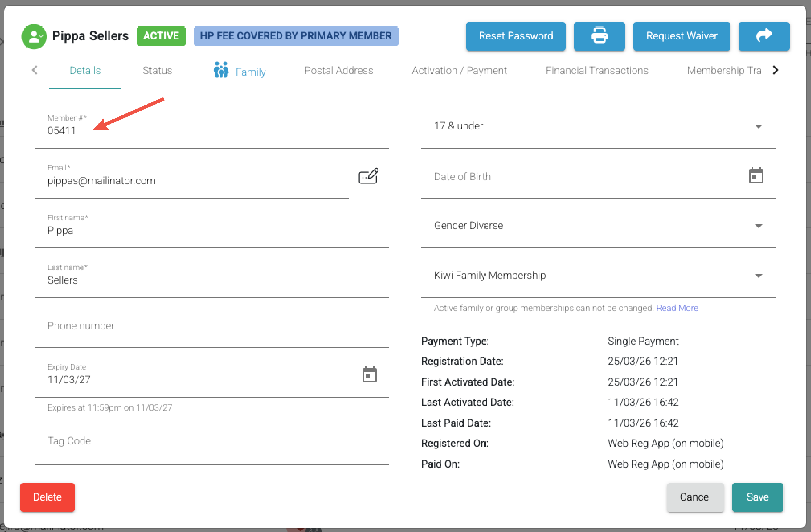This screenshot has width=811, height=532.
Task: Click the share arrow icon button
Action: tap(764, 36)
